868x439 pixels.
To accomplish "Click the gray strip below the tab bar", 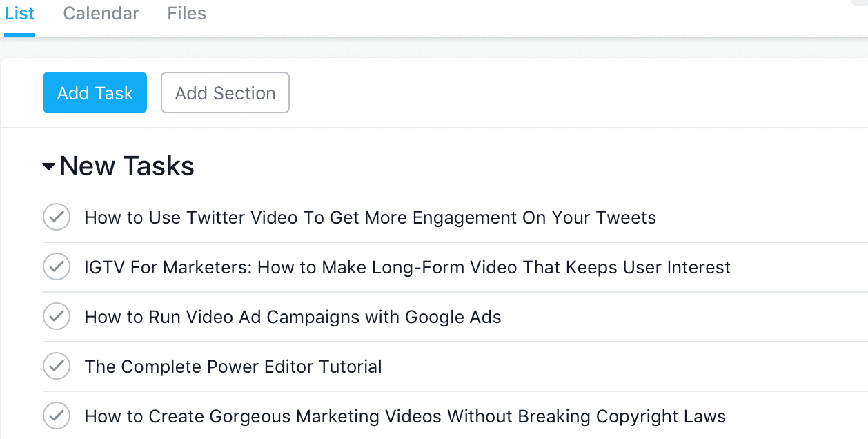I will [434, 48].
